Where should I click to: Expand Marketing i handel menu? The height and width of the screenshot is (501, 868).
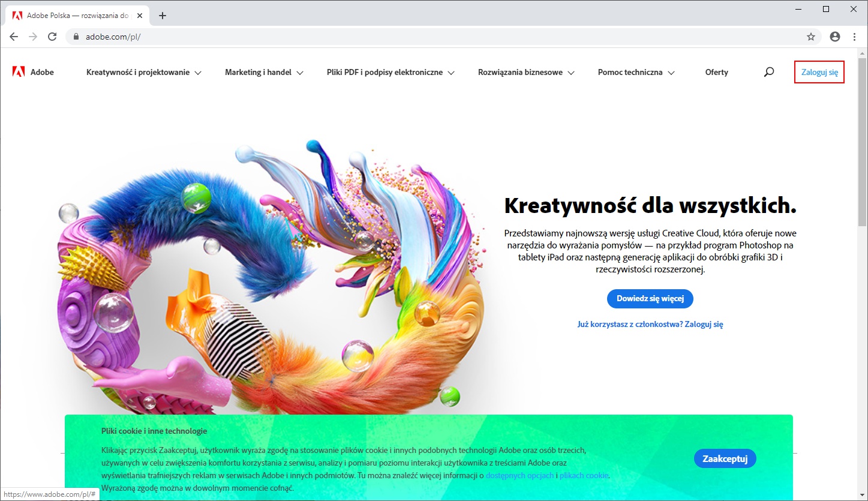(265, 72)
